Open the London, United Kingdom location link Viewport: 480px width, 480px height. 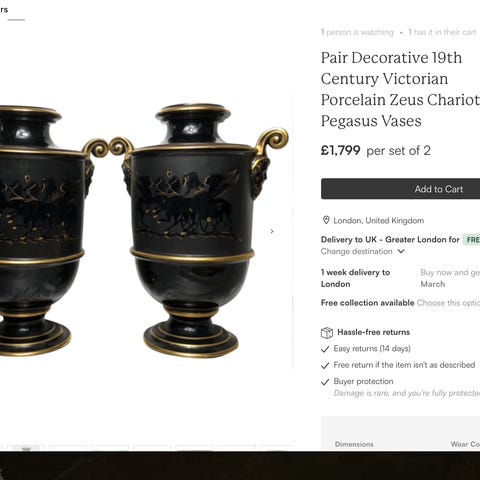(x=379, y=221)
